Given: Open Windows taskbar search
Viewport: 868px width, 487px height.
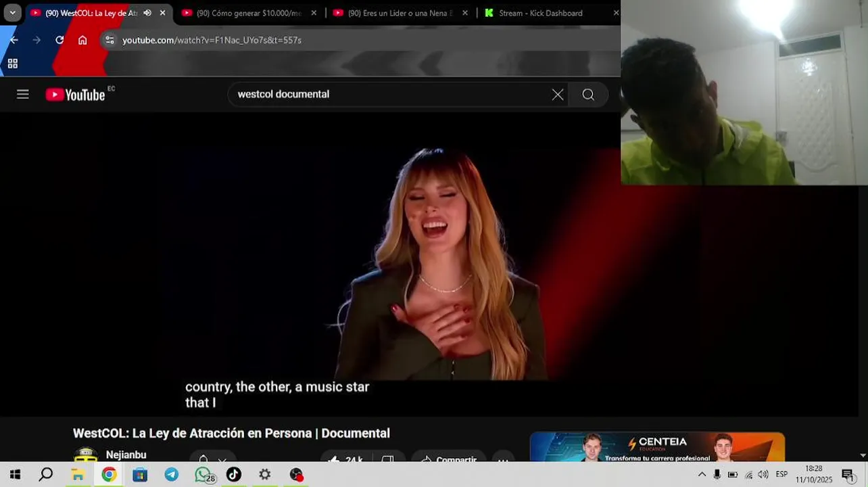Looking at the screenshot, I should 46,475.
